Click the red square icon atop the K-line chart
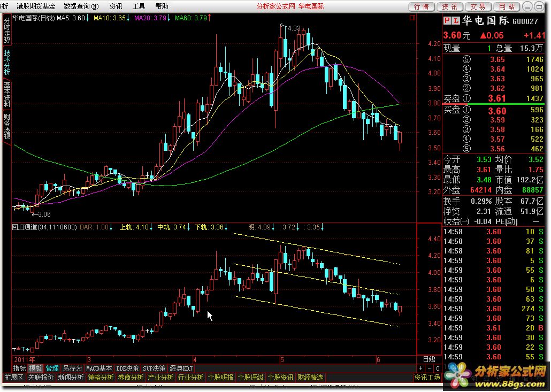The image size is (551, 392). [412, 18]
